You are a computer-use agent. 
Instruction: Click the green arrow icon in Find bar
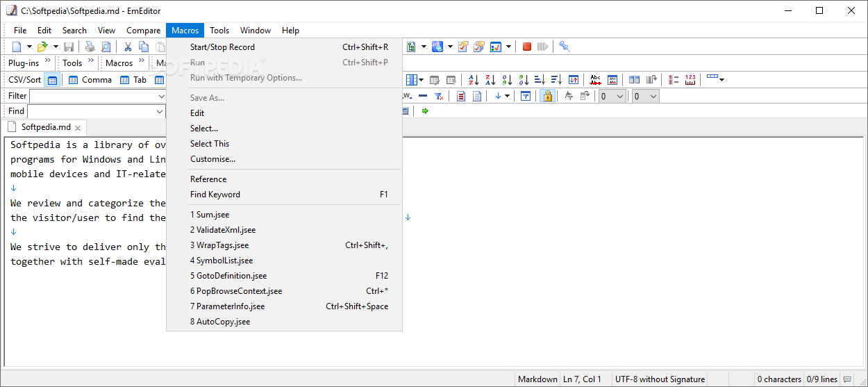pos(425,110)
